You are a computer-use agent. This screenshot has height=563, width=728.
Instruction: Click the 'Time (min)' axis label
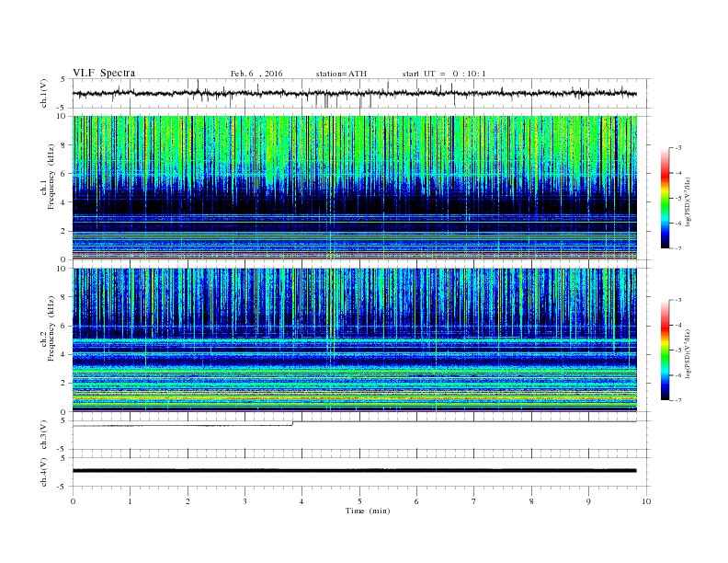point(368,511)
